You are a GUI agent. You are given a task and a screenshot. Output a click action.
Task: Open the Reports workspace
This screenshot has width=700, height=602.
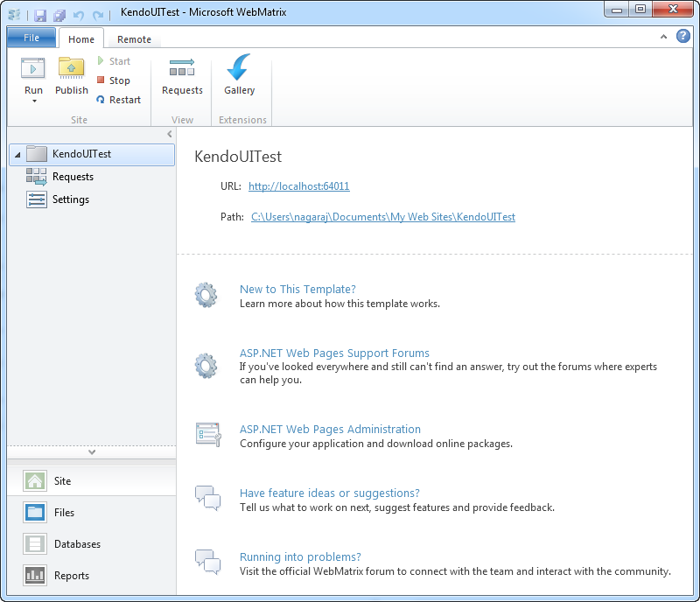click(x=71, y=576)
